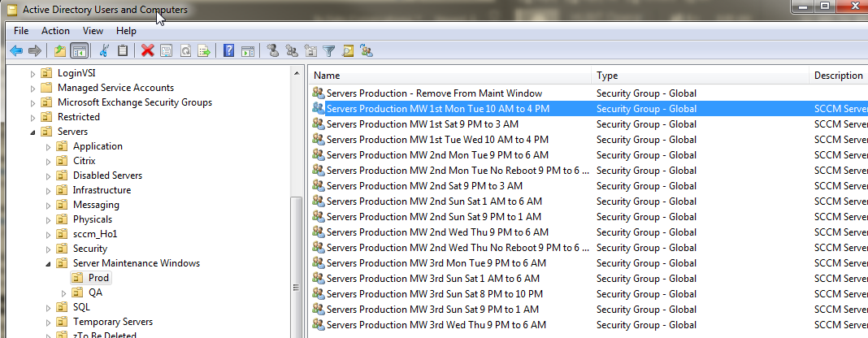Screen dimensions: 868x338
Task: Create new group toolbar icon
Action: click(291, 51)
